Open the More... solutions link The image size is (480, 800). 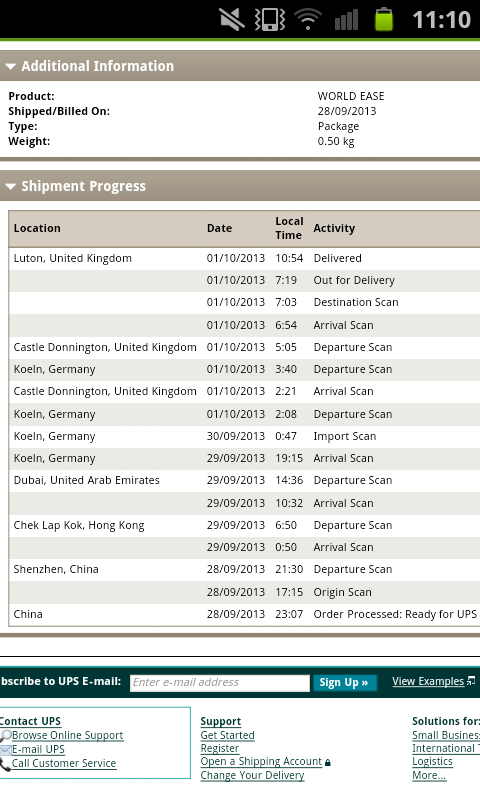[x=429, y=776]
